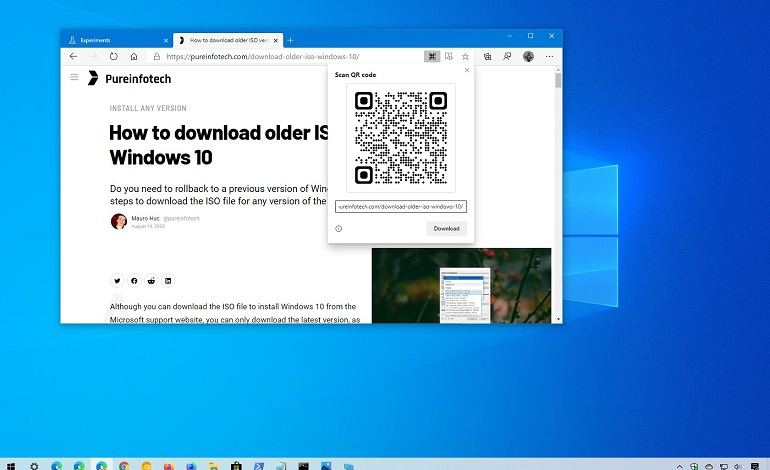Viewport: 770px width, 470px height.
Task: Open the Pureinfotech hamburger menu
Action: [74, 77]
